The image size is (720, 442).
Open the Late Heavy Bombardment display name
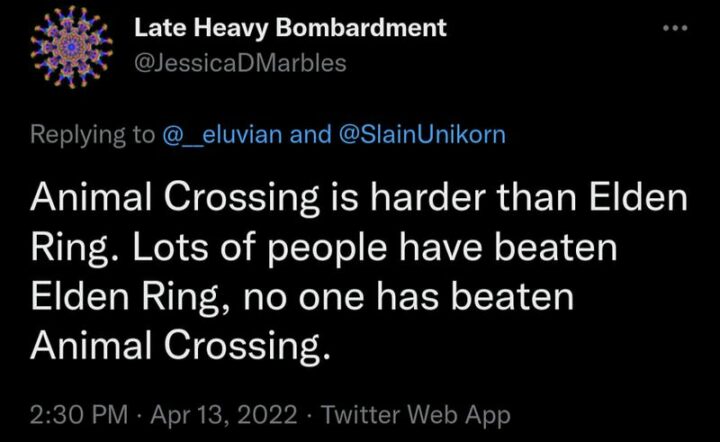290,28
